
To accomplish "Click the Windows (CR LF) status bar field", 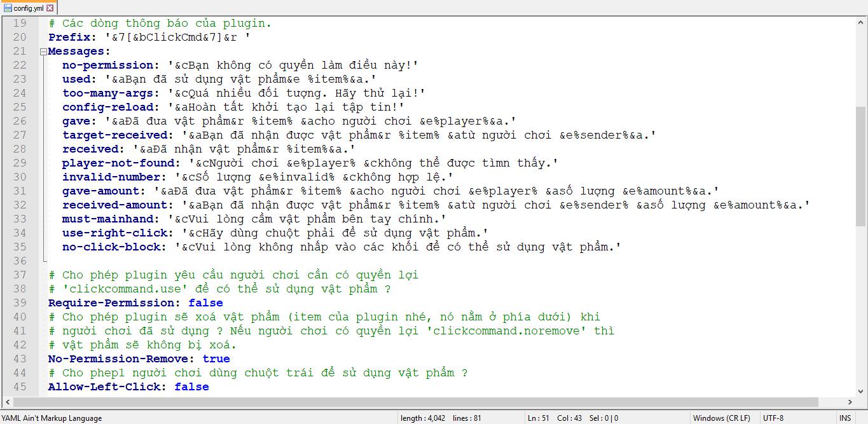I will 721,418.
